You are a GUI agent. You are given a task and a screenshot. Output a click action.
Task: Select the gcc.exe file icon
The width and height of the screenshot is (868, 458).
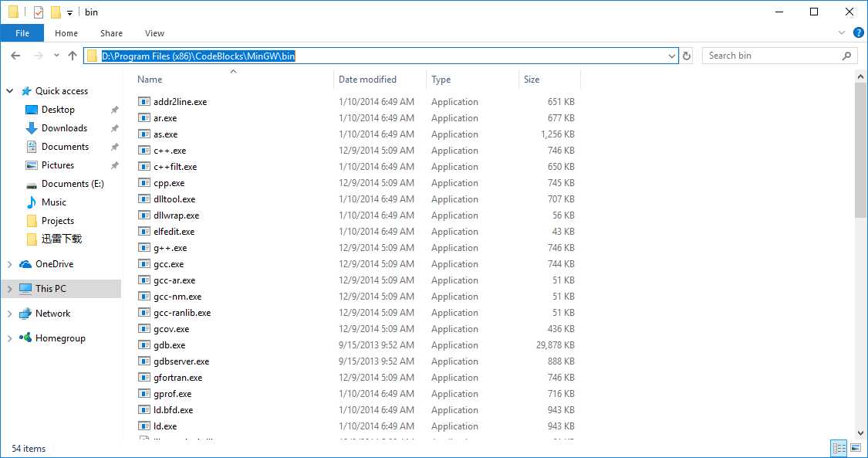[x=144, y=264]
